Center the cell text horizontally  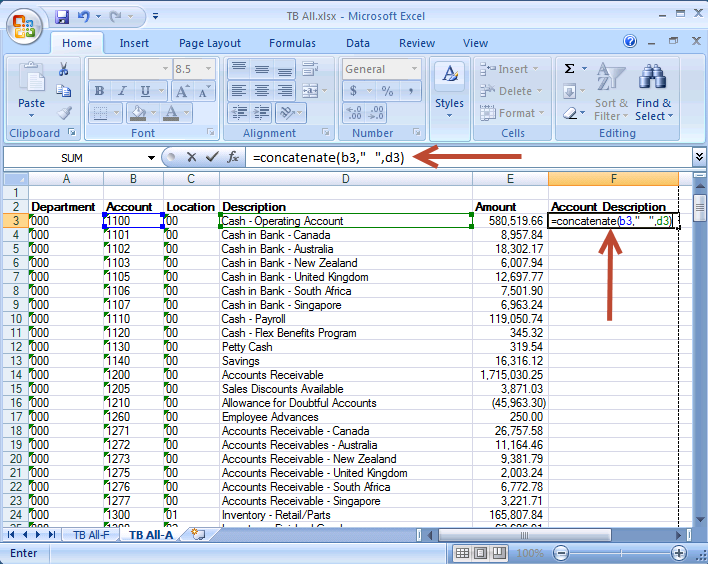coord(261,91)
